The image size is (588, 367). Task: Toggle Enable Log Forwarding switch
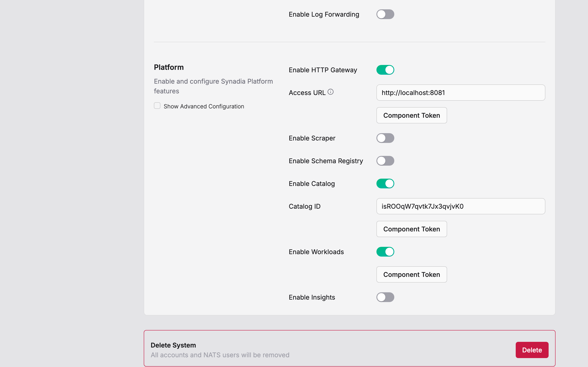click(x=385, y=14)
